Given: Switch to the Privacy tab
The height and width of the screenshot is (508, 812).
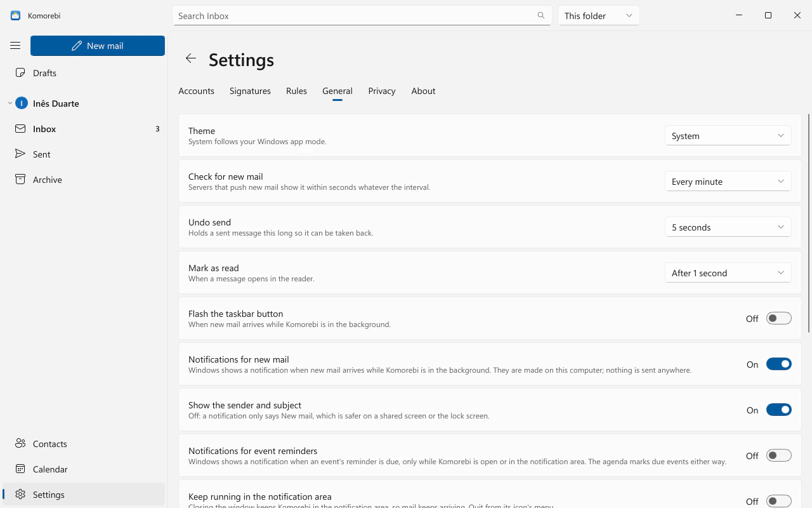Looking at the screenshot, I should [x=381, y=91].
